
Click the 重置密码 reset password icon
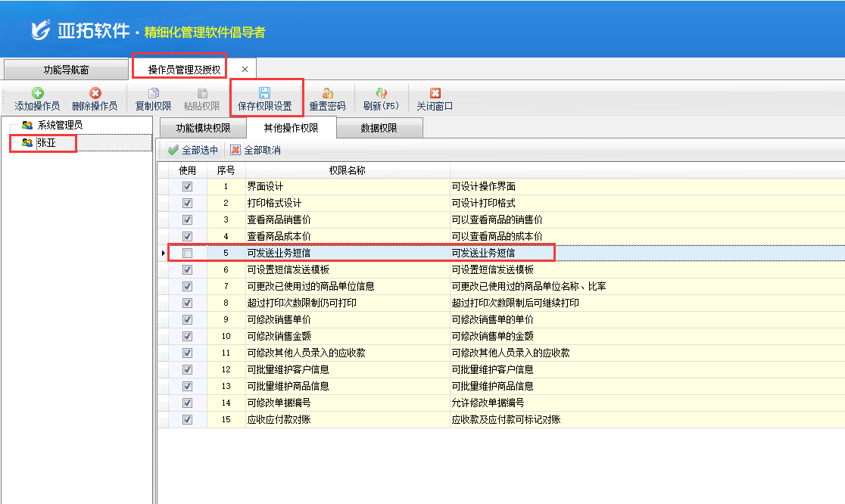pos(327,93)
